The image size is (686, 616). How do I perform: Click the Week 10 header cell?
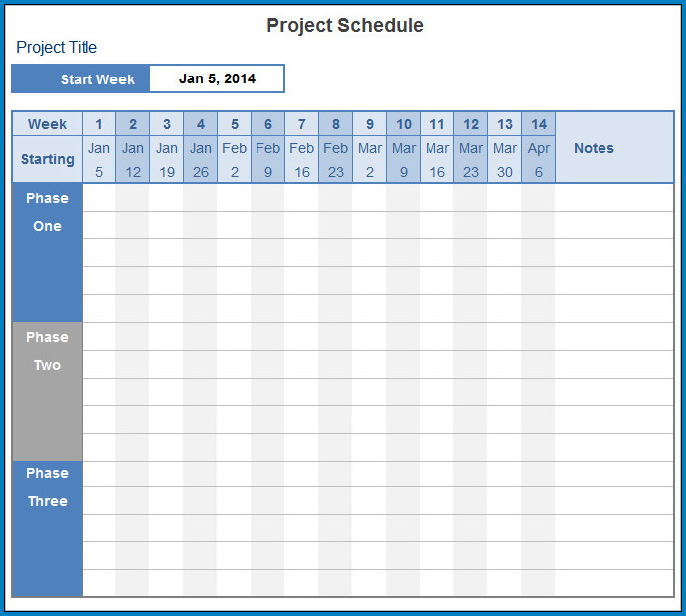[404, 124]
